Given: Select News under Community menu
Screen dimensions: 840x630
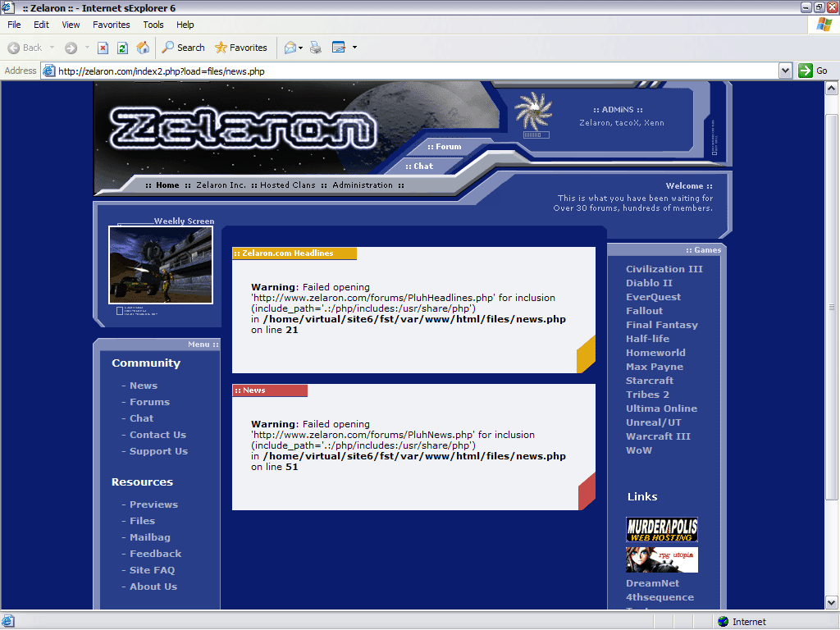Looking at the screenshot, I should (144, 386).
